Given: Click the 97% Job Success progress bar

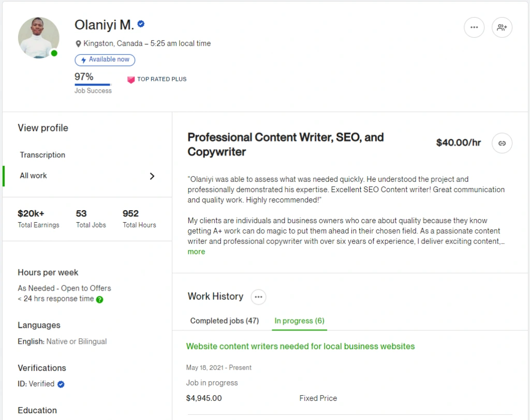Looking at the screenshot, I should [93, 84].
